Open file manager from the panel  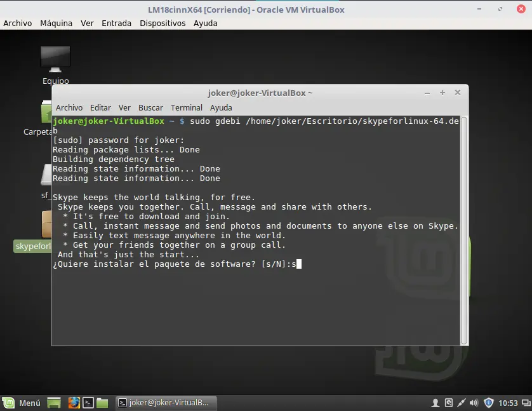click(x=102, y=403)
